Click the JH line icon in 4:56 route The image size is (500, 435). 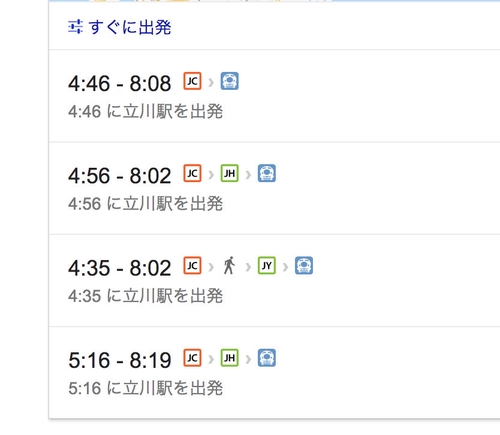pos(230,173)
